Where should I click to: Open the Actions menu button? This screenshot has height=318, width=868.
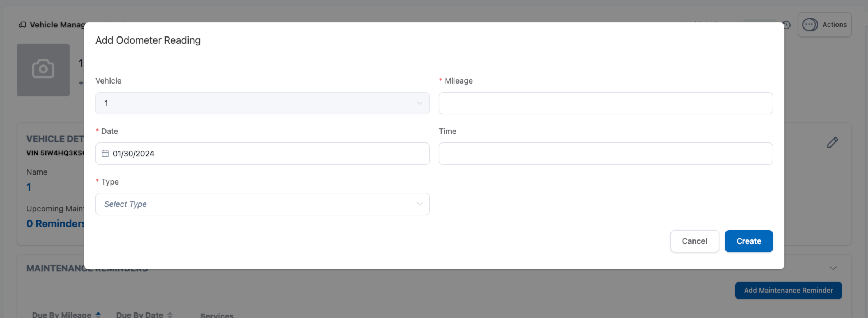825,25
